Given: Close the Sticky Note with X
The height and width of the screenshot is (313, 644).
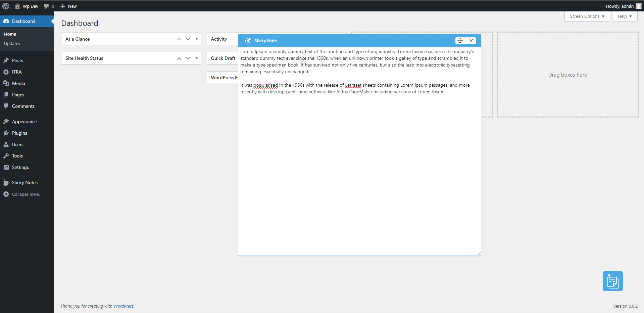Looking at the screenshot, I should (x=471, y=41).
